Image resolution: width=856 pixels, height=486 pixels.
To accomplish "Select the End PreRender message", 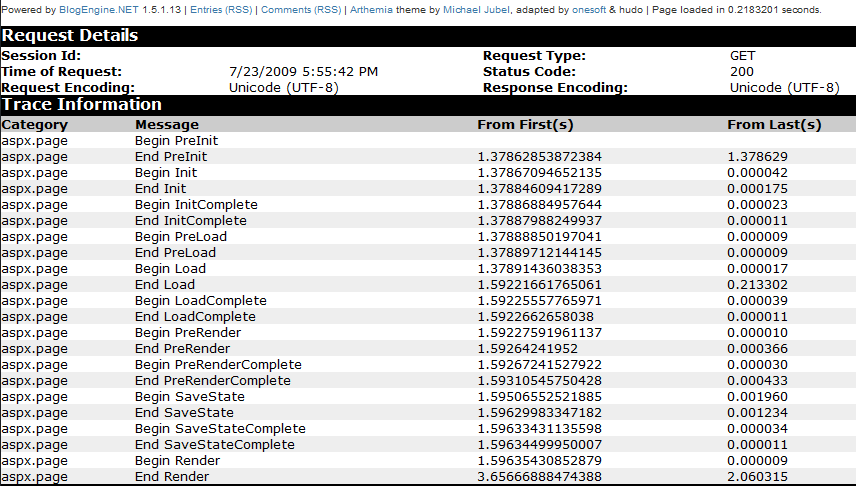I will coord(182,348).
